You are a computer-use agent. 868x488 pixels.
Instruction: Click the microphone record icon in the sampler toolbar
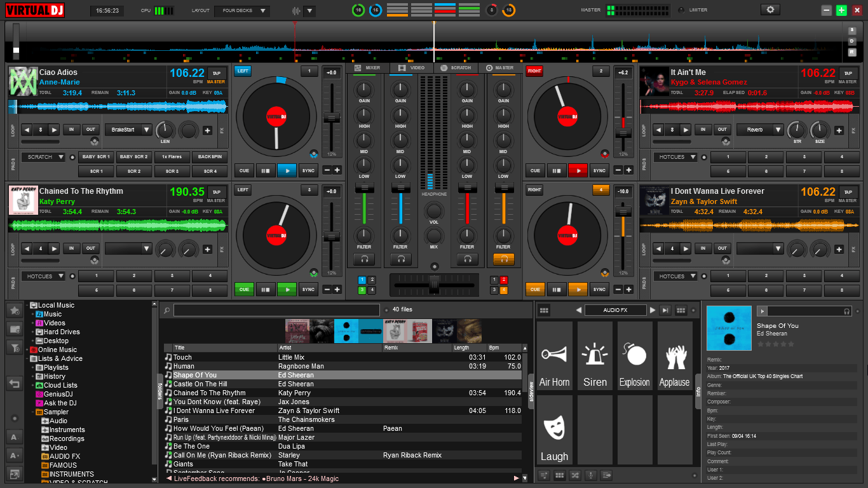point(591,475)
